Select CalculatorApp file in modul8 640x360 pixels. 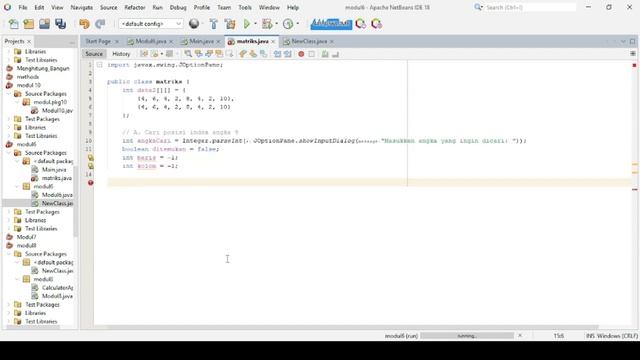tap(57, 288)
